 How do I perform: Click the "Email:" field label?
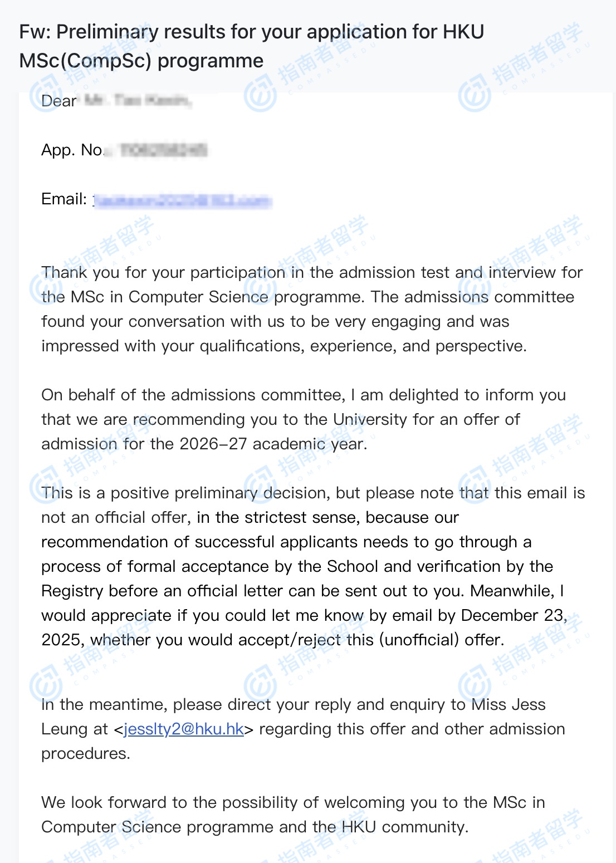(x=64, y=199)
